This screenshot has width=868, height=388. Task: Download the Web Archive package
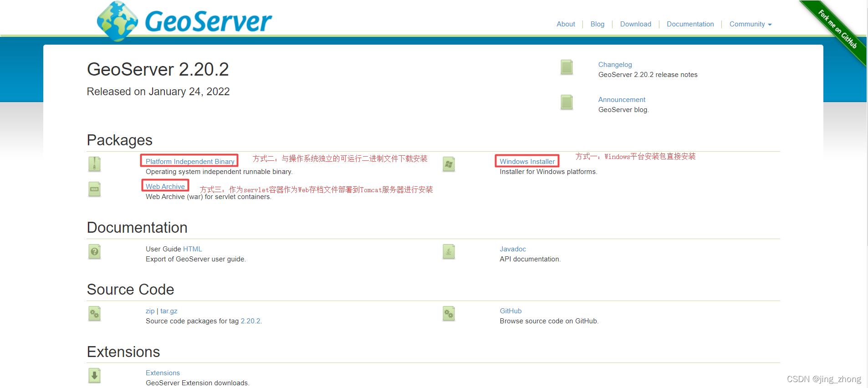[x=165, y=187]
